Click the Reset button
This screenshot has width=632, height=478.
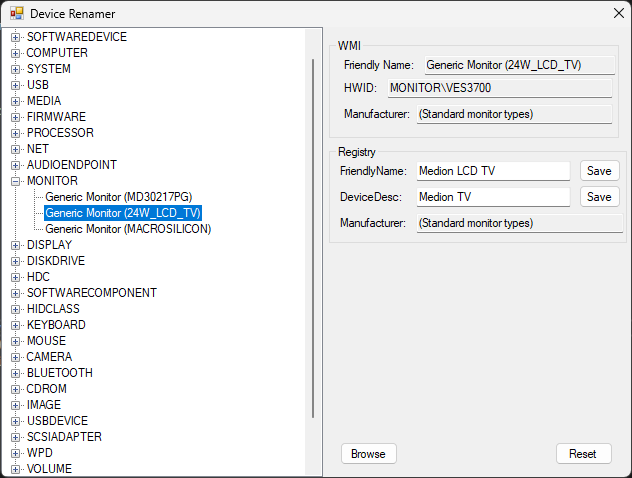coord(583,454)
